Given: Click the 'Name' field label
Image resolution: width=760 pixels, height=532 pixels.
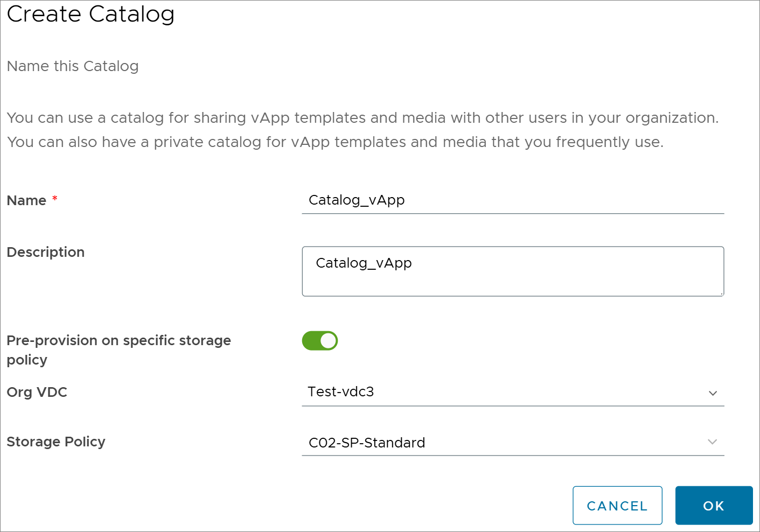Looking at the screenshot, I should click(26, 200).
